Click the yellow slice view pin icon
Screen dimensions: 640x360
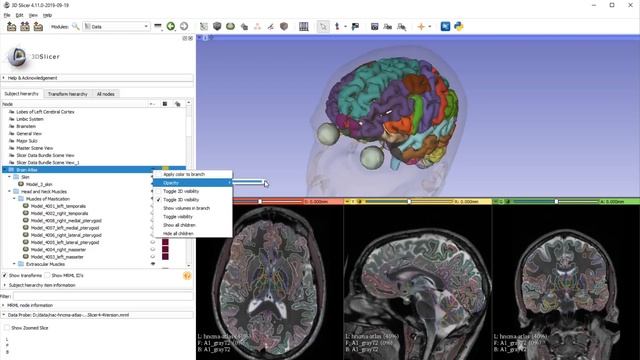click(347, 202)
